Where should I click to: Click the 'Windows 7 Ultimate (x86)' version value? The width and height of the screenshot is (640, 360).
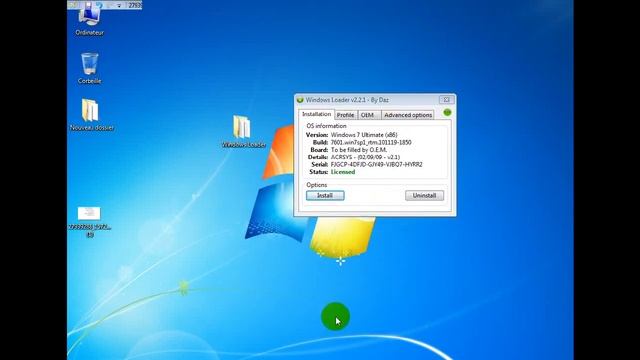364,135
